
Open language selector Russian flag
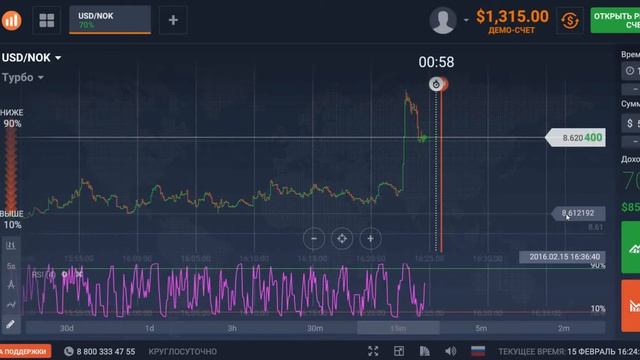point(478,351)
